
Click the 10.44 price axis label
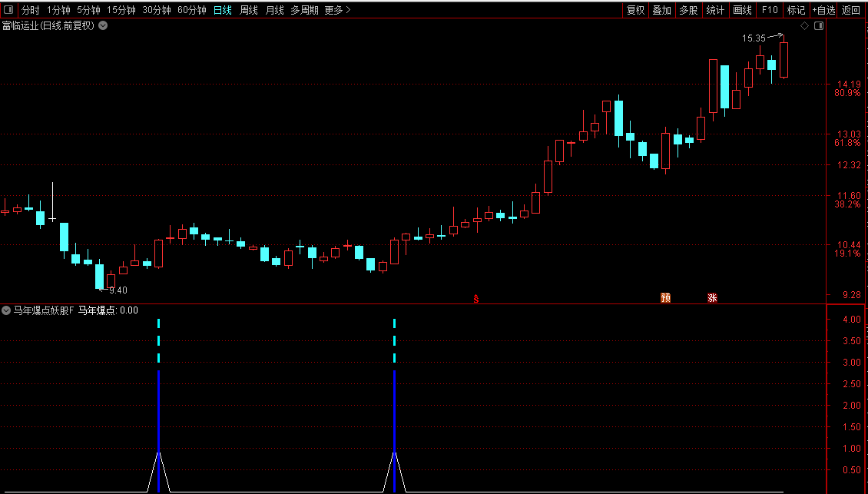click(849, 245)
